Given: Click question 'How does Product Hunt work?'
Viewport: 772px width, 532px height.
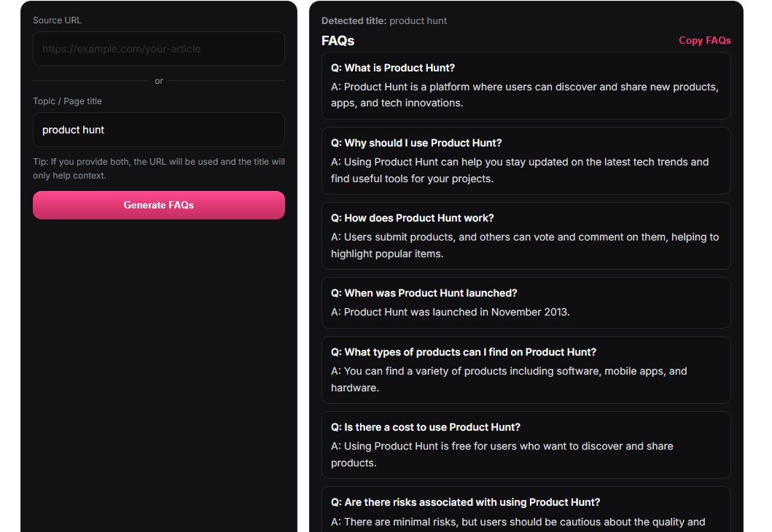Looking at the screenshot, I should (x=412, y=218).
